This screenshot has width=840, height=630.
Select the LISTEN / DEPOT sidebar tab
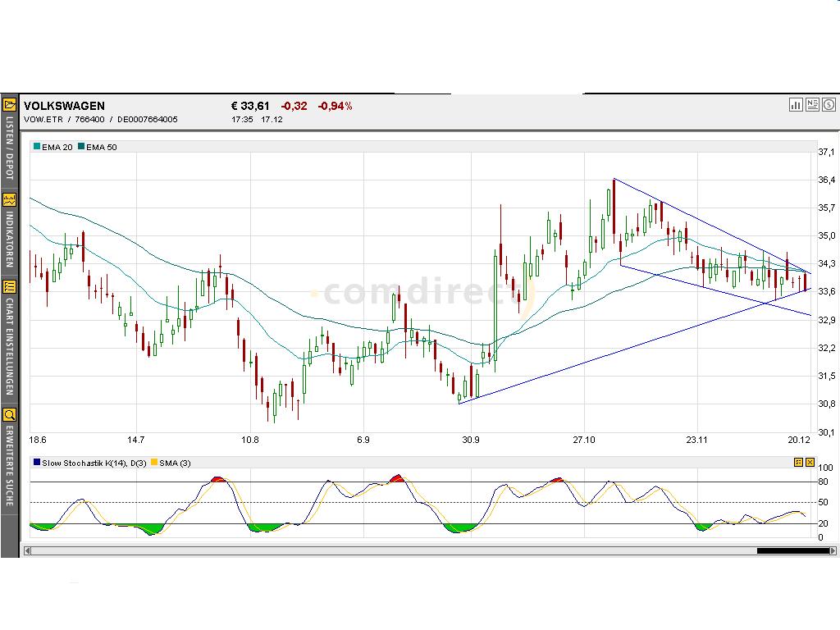10,148
